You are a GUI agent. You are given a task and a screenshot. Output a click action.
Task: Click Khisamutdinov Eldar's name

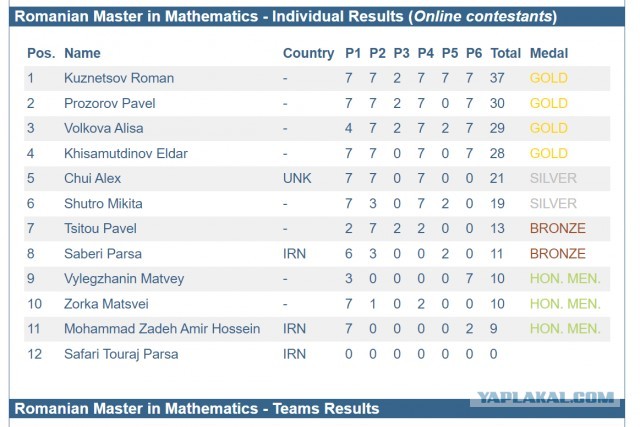coord(126,153)
